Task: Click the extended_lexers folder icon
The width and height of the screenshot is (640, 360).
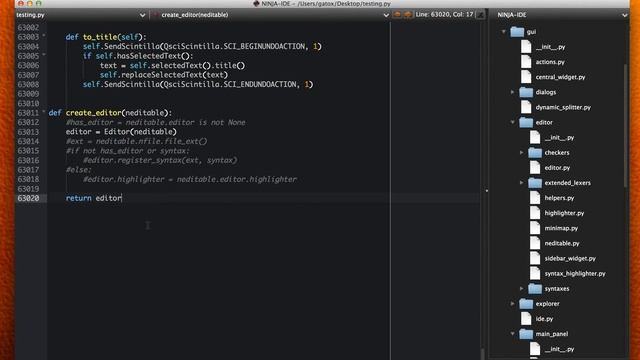Action: [x=535, y=182]
